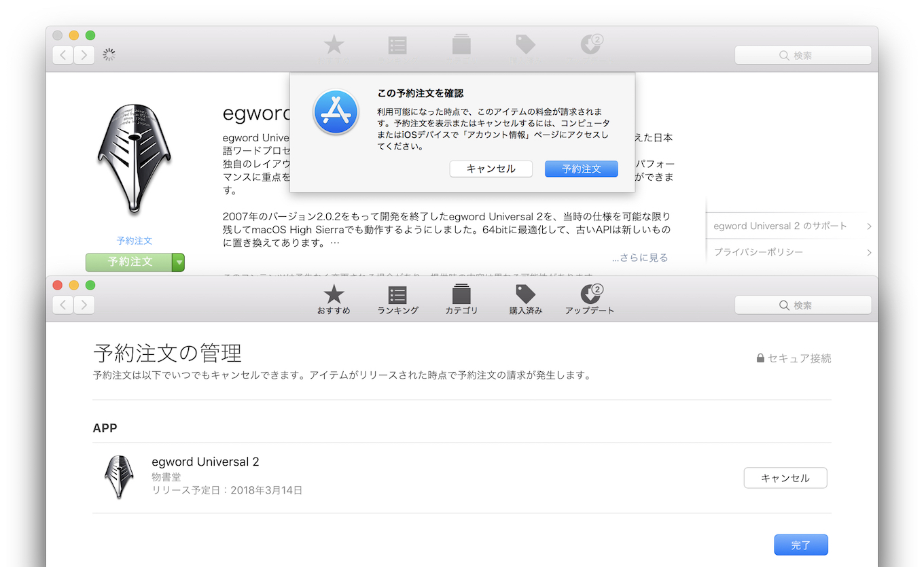Open プライバシーポリシー link
This screenshot has width=924, height=567.
pyautogui.click(x=758, y=252)
